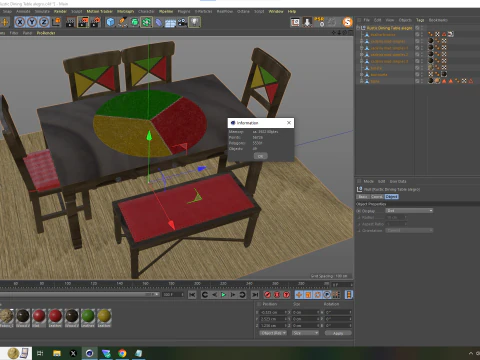Open the Object (Rel) coordinate dropdown
Image resolution: width=480 pixels, height=360 pixels.
[x=273, y=333]
